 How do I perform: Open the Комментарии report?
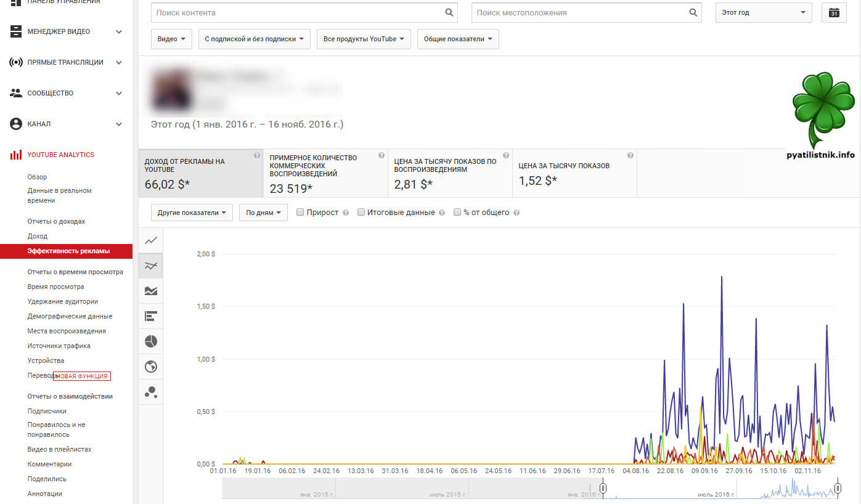click(x=49, y=464)
